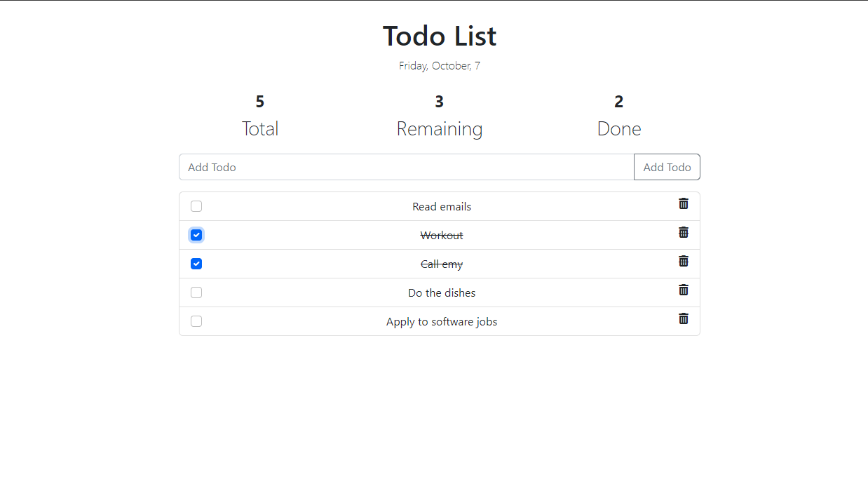The image size is (868, 498).
Task: Click trash icon for Workout
Action: point(684,232)
